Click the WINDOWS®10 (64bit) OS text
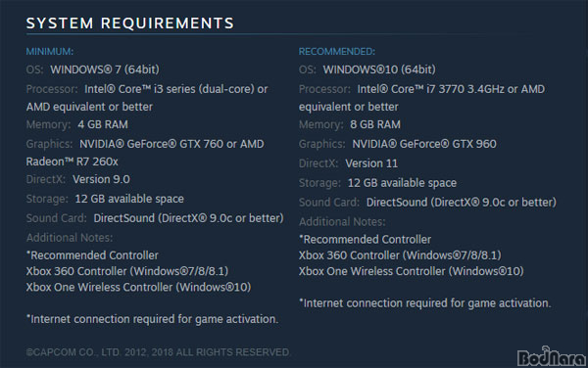The height and width of the screenshot is (368, 588). 379,69
